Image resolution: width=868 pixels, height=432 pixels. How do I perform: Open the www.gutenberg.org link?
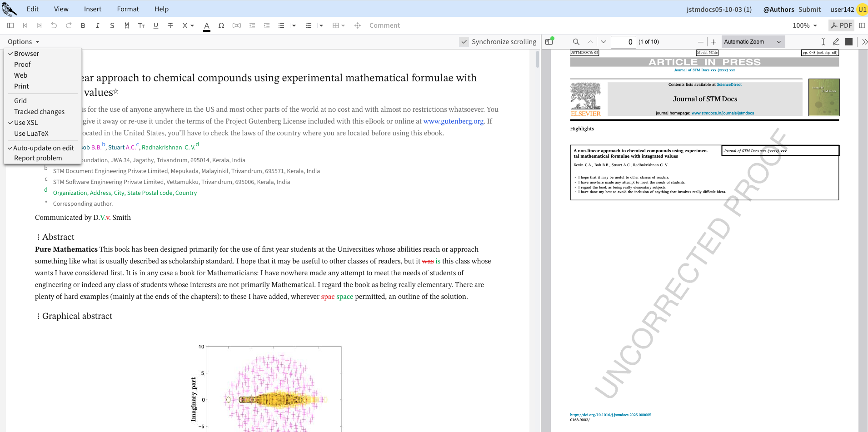[x=453, y=121]
